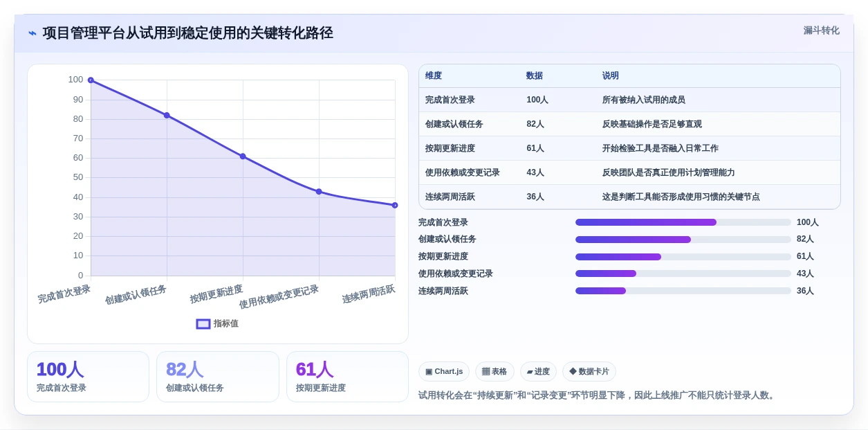The width and height of the screenshot is (868, 430).
Task: Click the 维度 column header
Action: coord(434,75)
